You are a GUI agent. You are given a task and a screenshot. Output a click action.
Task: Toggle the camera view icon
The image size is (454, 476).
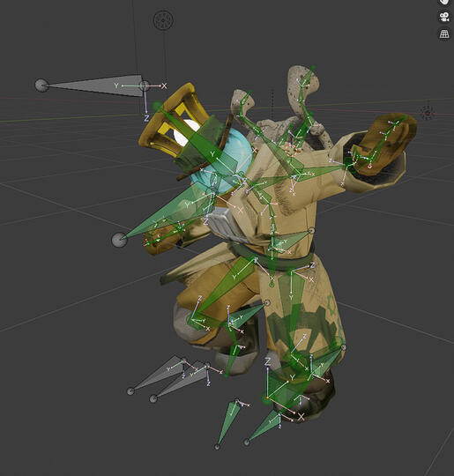[444, 17]
